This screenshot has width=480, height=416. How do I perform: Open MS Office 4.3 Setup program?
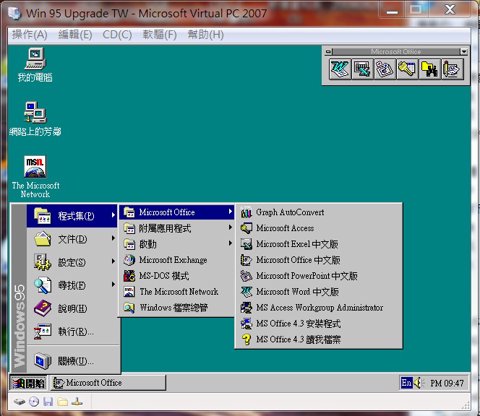[318, 324]
